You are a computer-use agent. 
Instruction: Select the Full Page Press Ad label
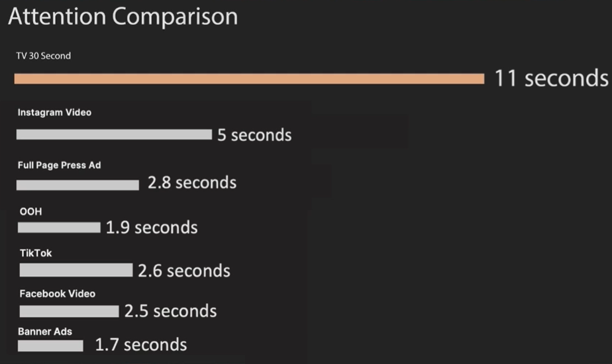point(59,165)
